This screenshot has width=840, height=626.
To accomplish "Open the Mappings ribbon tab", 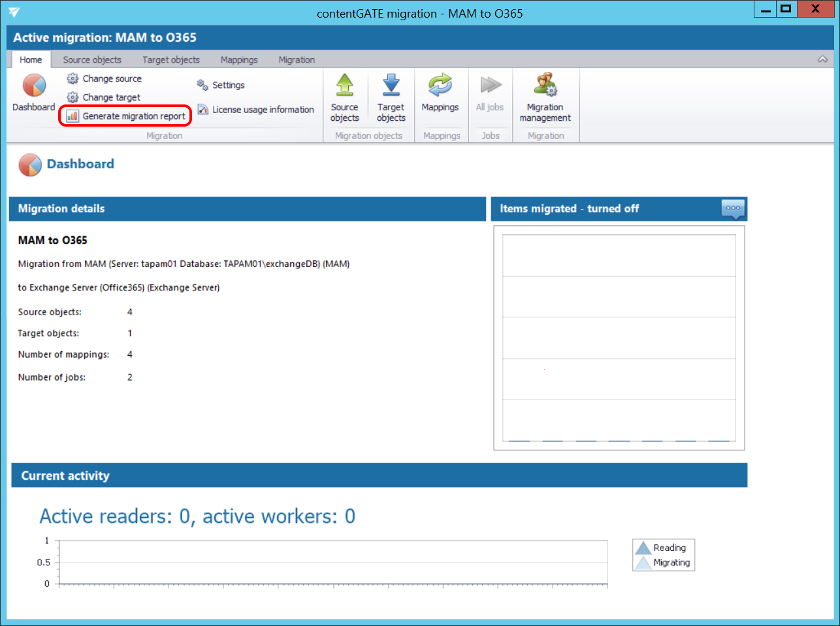I will pos(239,59).
